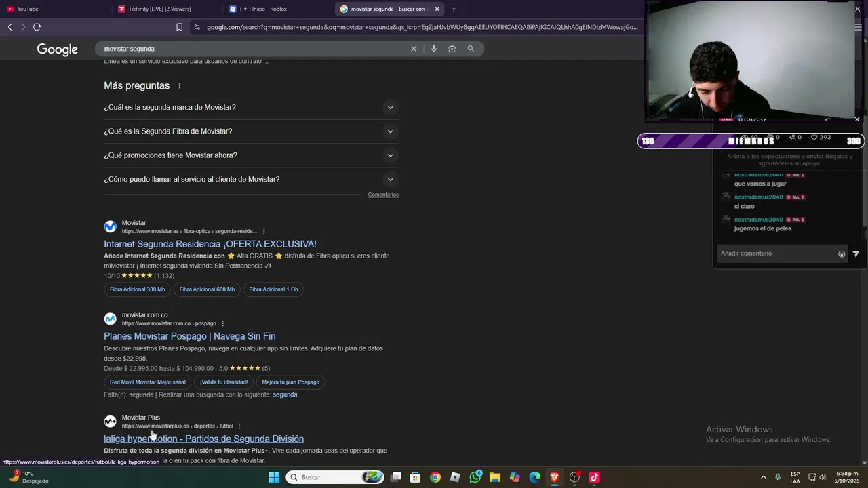Viewport: 868px width, 488px height.
Task: Open Internet Segunda Residencia ¡OFERTA EXCLUSIVA! result
Action: [x=210, y=244]
